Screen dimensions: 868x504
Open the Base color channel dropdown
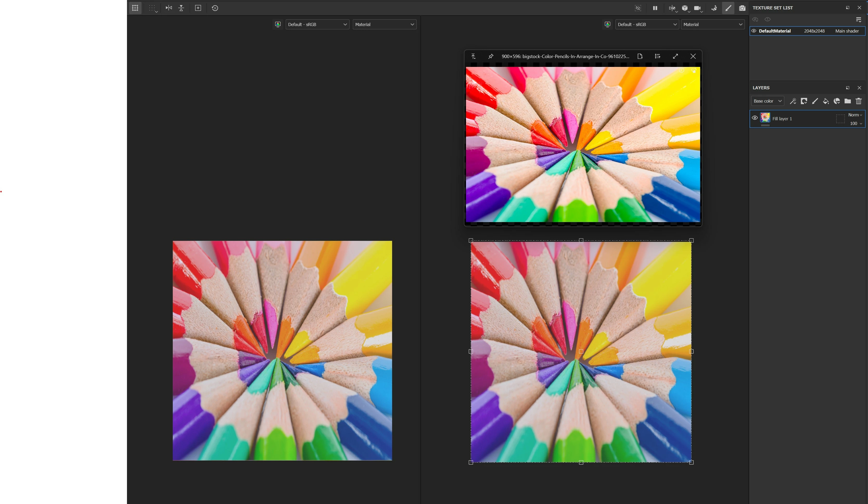point(767,101)
